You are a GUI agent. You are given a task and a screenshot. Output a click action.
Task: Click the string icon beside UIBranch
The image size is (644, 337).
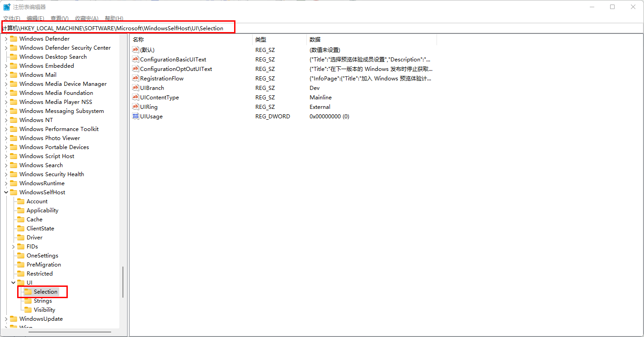click(135, 88)
